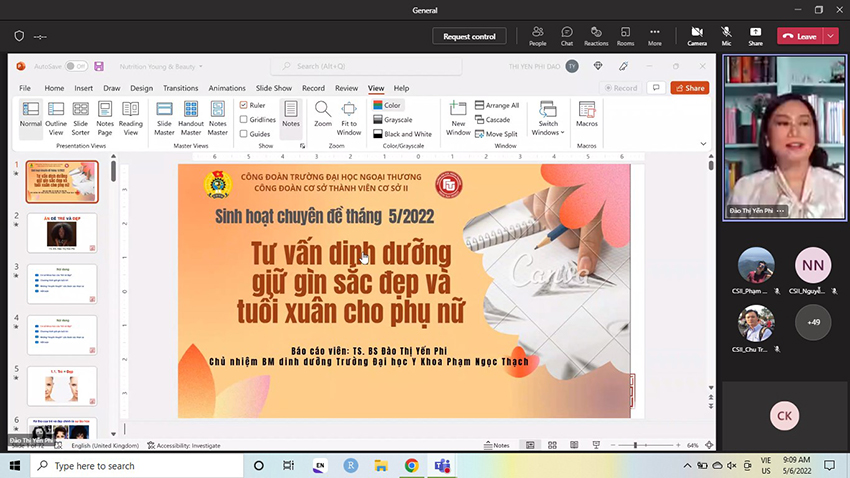The width and height of the screenshot is (850, 478).
Task: Click Arrange All
Action: (497, 105)
